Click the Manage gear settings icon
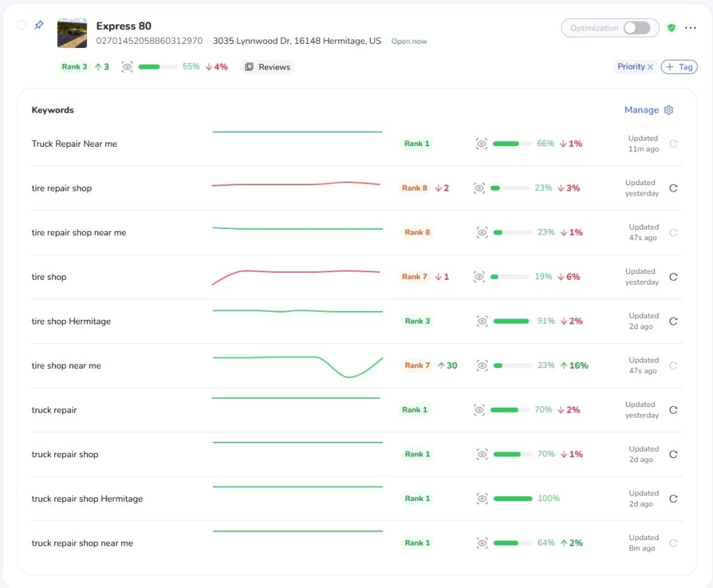Viewport: 713px width, 588px height. (668, 110)
